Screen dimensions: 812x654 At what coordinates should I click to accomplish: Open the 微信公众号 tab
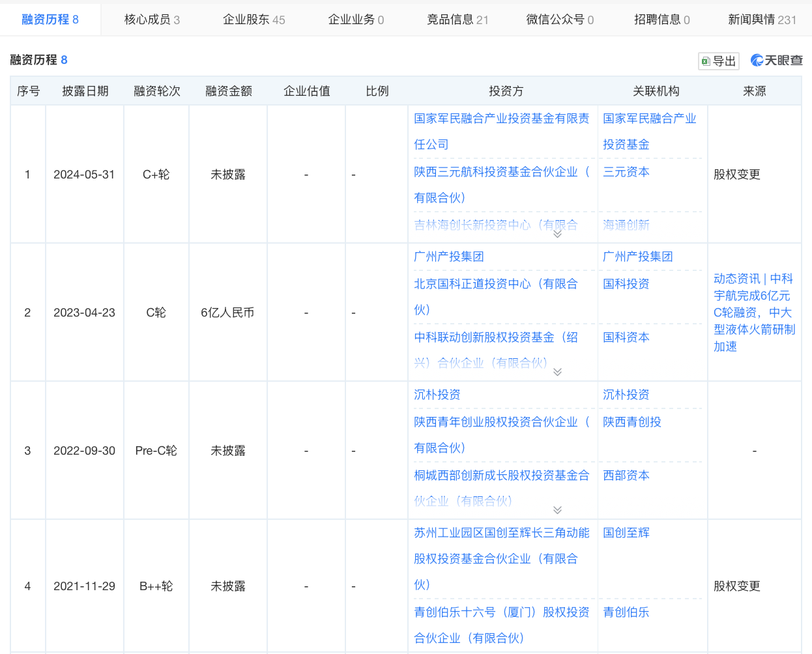point(559,20)
